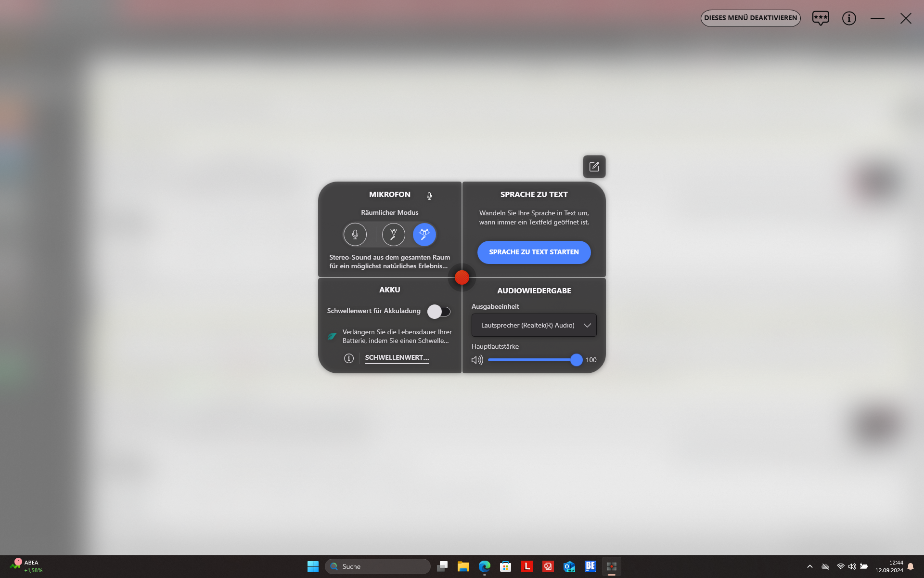Click the edit panel pencil icon
The image size is (924, 578).
pyautogui.click(x=594, y=167)
